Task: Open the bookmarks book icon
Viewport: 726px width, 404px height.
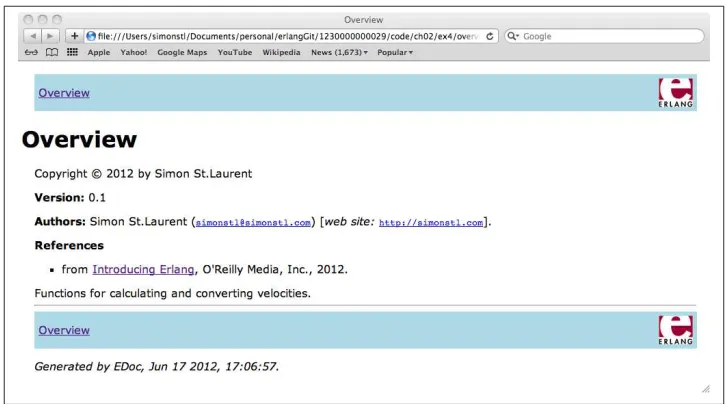Action: [x=52, y=52]
